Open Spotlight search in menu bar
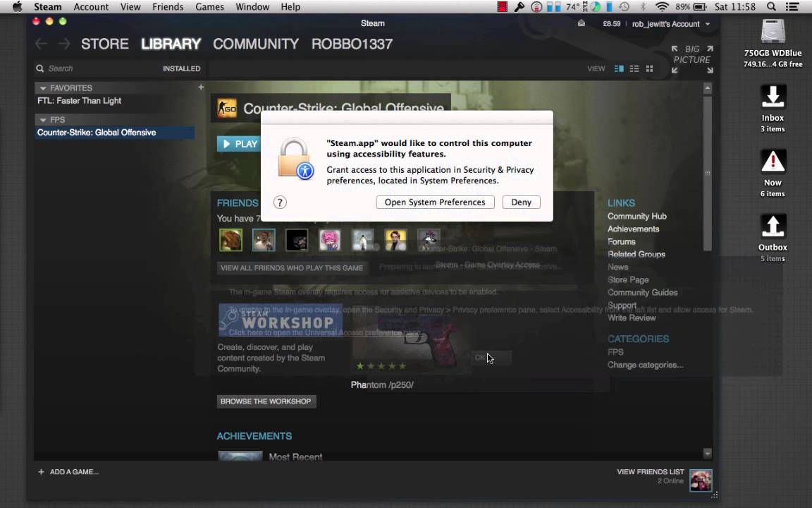The image size is (812, 508). tap(771, 7)
